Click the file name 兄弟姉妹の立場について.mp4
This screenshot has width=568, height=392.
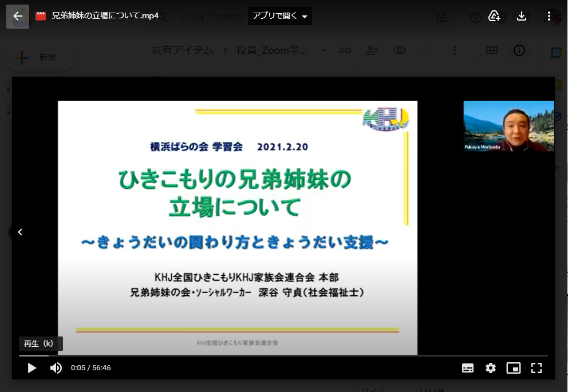105,16
